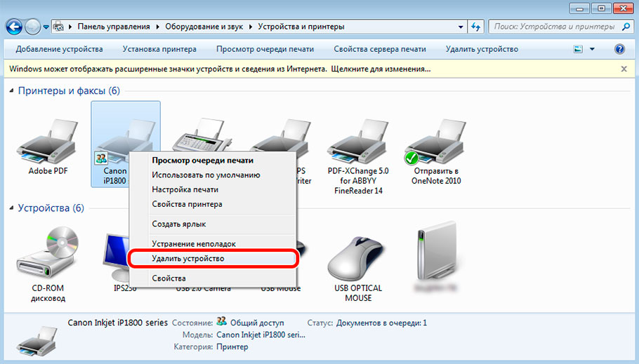
Task: Click Добавление устройства toolbar button
Action: (59, 49)
